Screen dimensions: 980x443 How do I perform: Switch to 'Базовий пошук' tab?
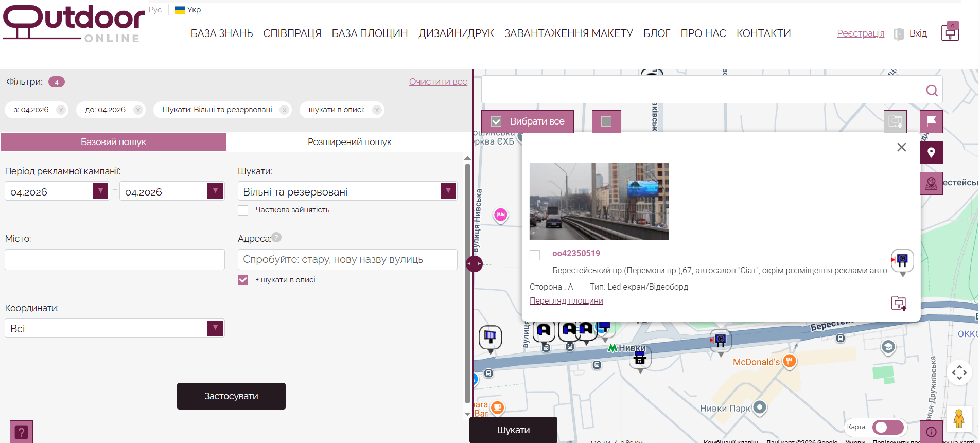[x=113, y=142]
